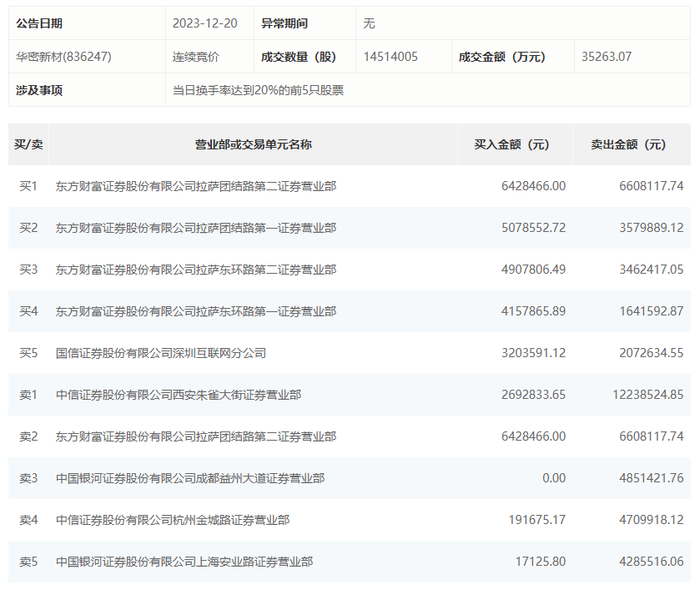Click the 卖3 row label
The height and width of the screenshot is (590, 700).
click(x=29, y=478)
